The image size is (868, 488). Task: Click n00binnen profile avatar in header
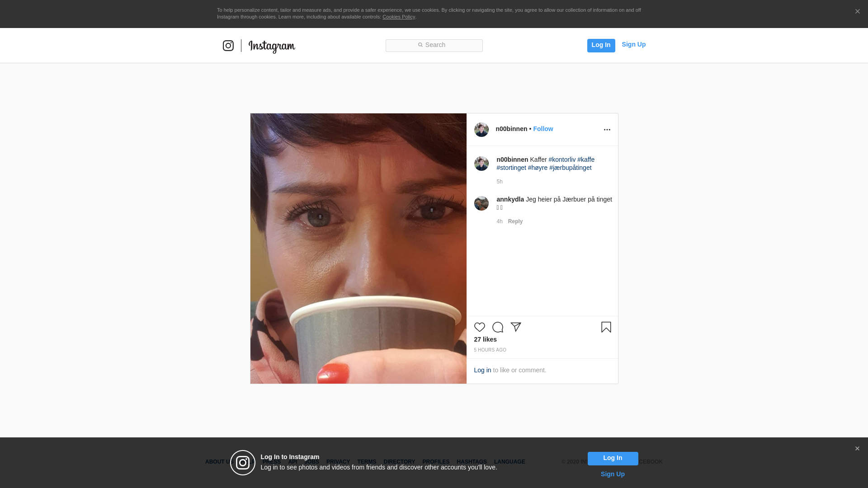point(481,130)
